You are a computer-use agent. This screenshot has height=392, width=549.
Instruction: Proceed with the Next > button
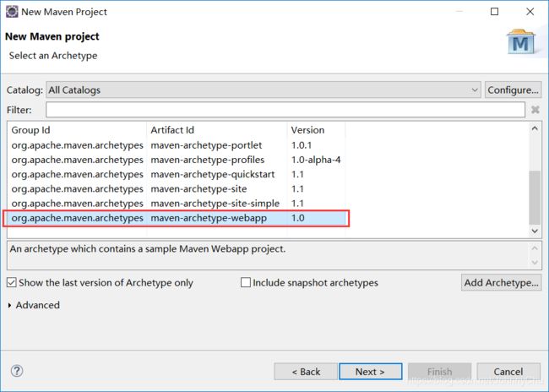371,372
